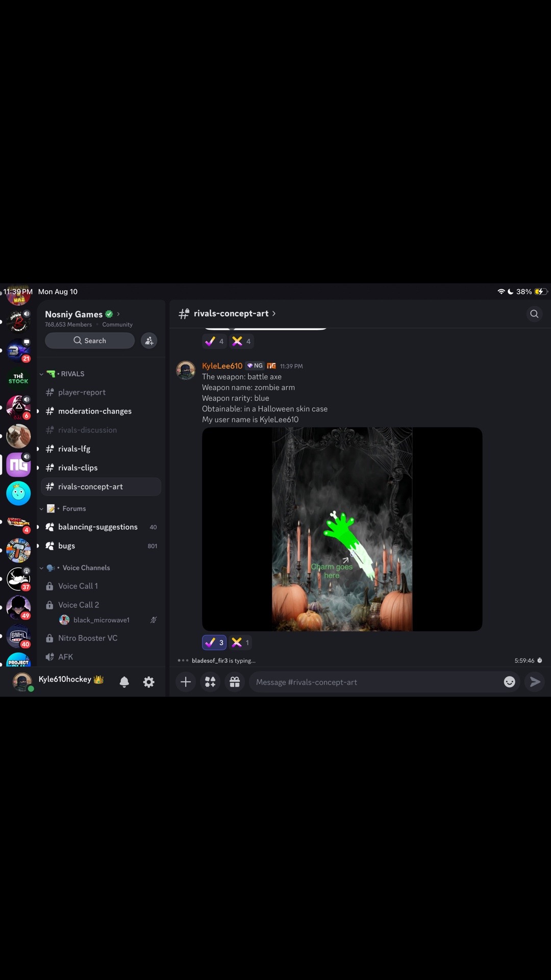
Task: Click the 768,653 Members text
Action: [x=68, y=325]
